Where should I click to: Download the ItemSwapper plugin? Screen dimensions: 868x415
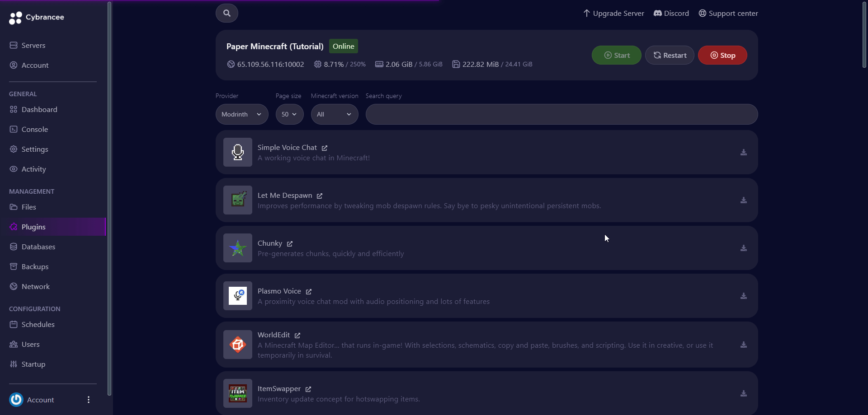coord(743,393)
